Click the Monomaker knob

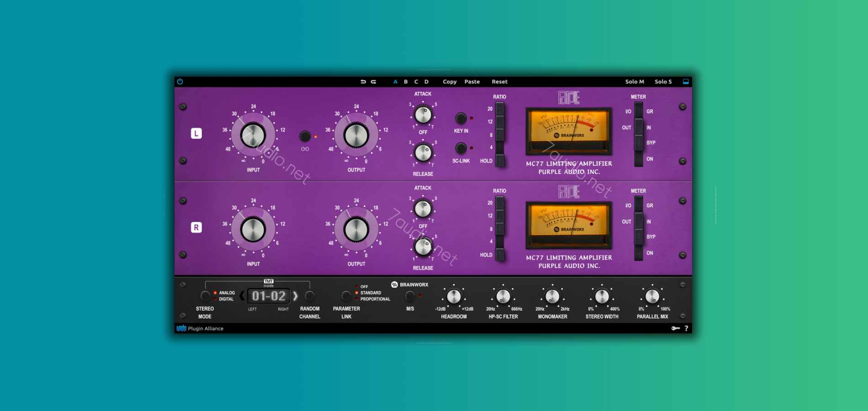(552, 296)
